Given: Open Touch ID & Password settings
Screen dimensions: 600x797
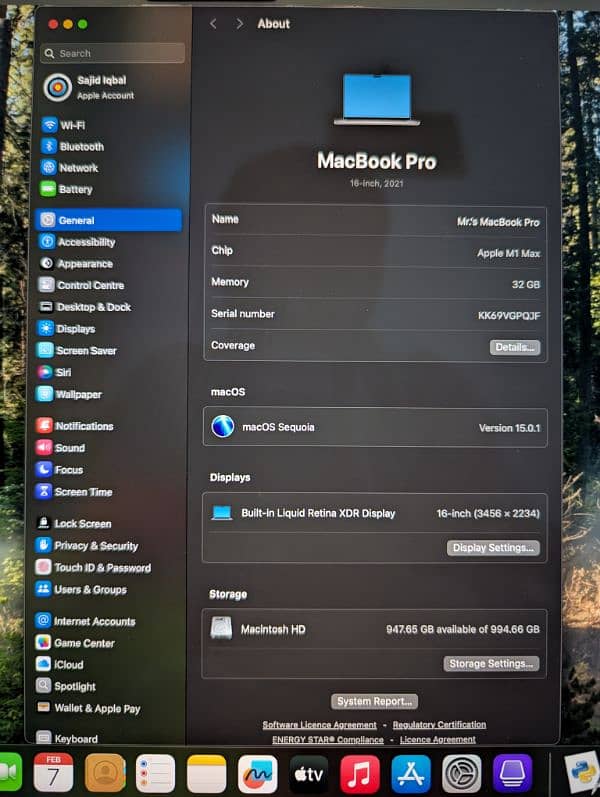Looking at the screenshot, I should (101, 568).
